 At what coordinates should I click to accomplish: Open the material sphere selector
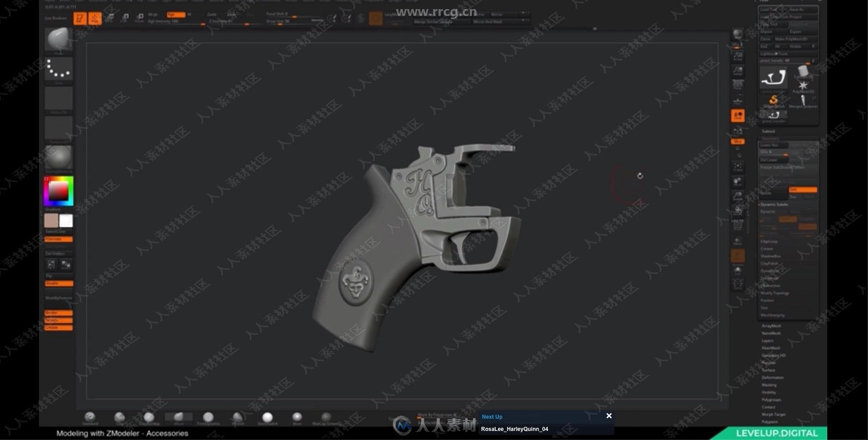point(58,158)
